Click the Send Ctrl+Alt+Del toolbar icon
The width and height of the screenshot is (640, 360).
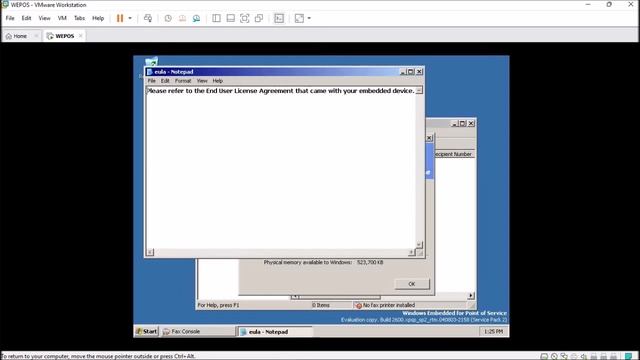(148, 18)
